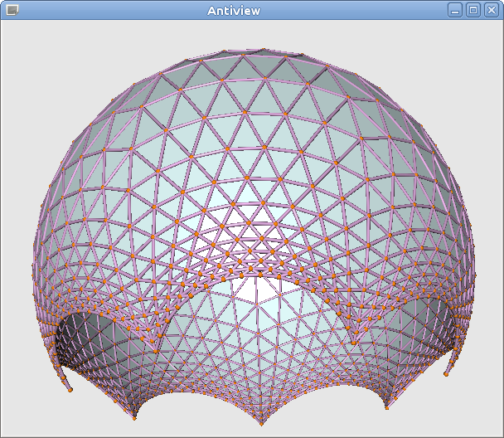Select the far-right hanging tip vertex
The width and height of the screenshot is (504, 438).
446,375
